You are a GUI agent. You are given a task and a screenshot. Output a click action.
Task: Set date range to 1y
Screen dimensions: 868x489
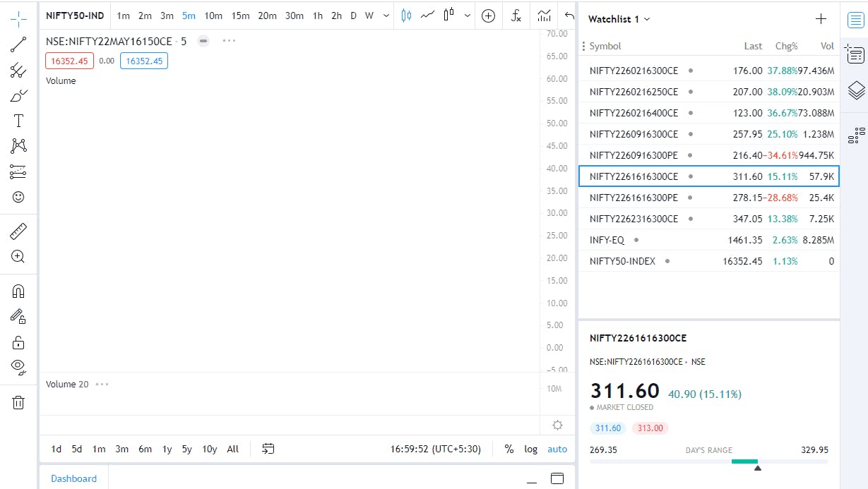point(167,449)
